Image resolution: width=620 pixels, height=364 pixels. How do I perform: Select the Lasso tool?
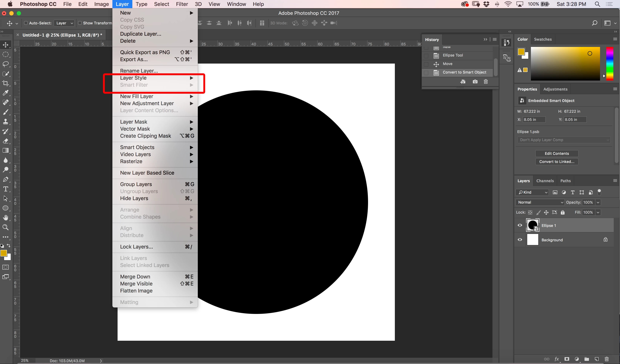pos(5,64)
